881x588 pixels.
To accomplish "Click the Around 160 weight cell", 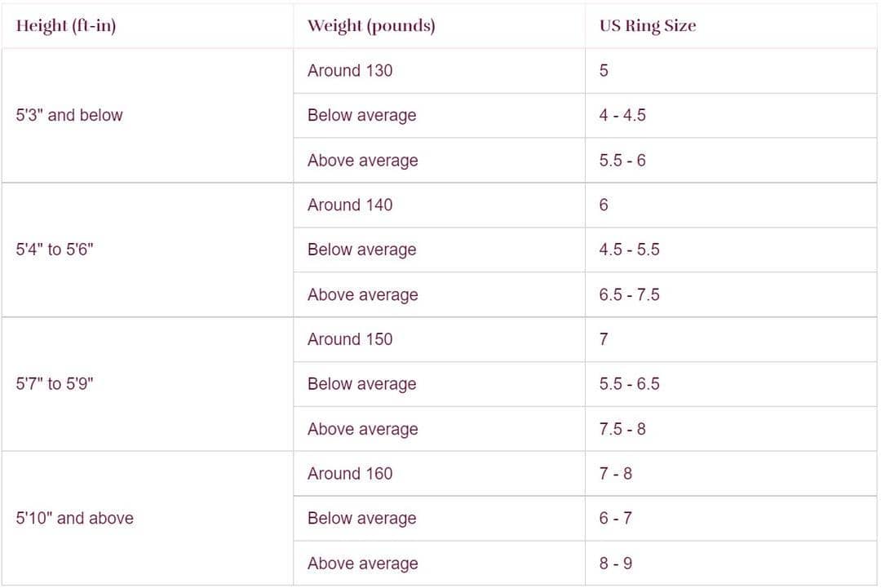I will pyautogui.click(x=350, y=474).
